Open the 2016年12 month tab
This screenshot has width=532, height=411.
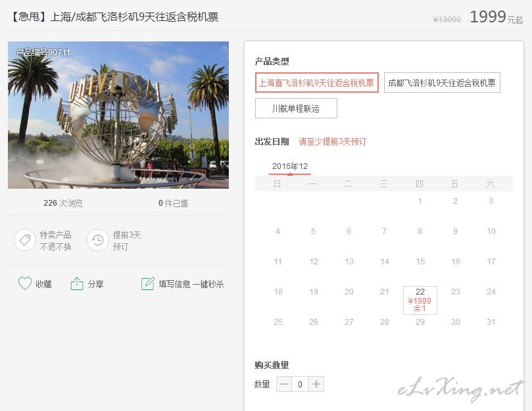[x=290, y=166]
